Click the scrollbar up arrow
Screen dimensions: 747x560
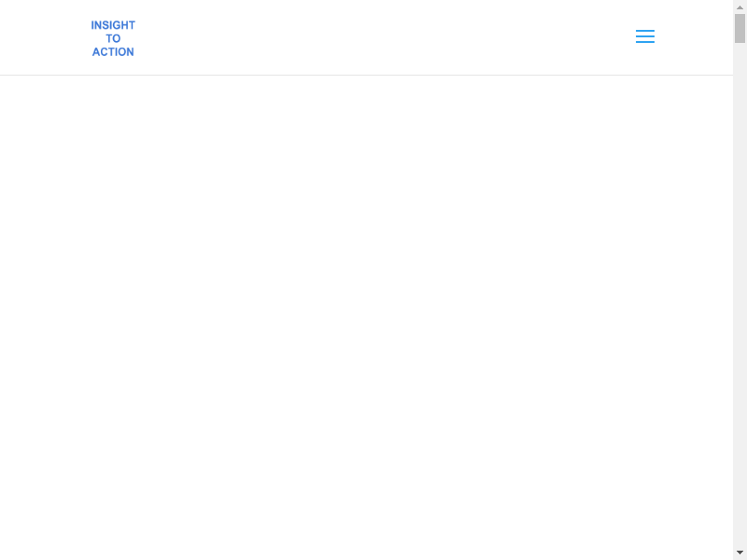pyautogui.click(x=740, y=7)
